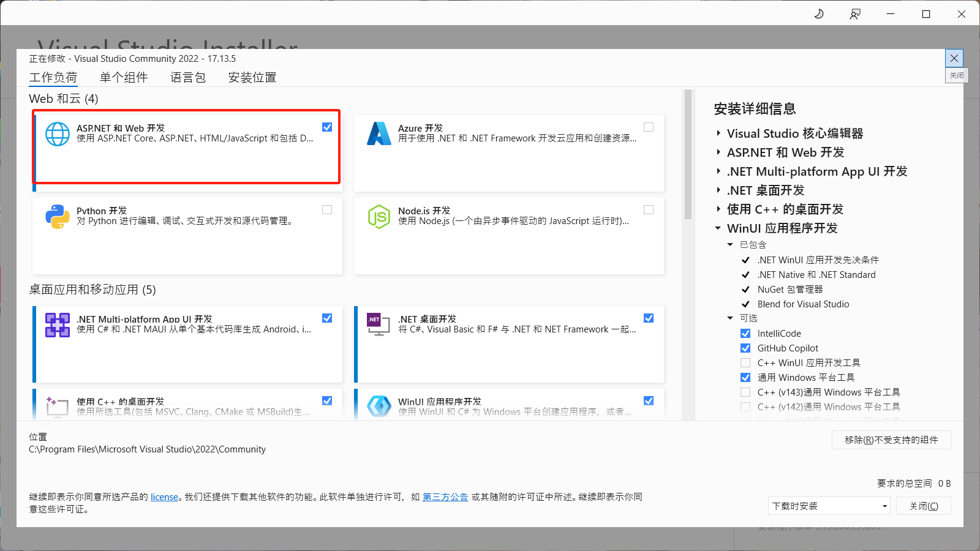Click the workloads list vertical scrollbar
980x551 pixels.
[688, 154]
